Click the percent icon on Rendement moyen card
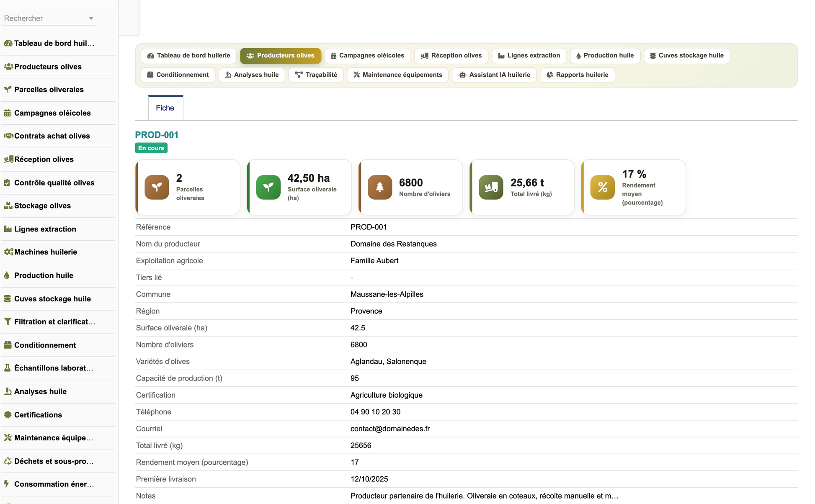 pyautogui.click(x=602, y=187)
